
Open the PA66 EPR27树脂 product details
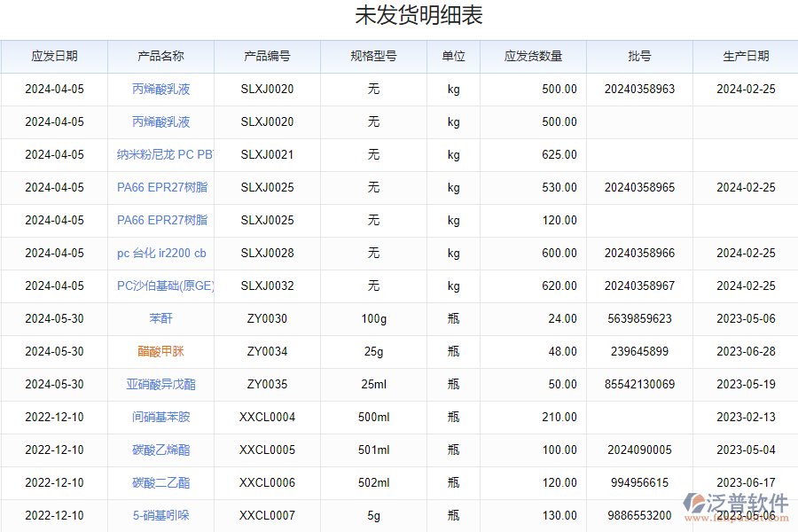(160, 187)
